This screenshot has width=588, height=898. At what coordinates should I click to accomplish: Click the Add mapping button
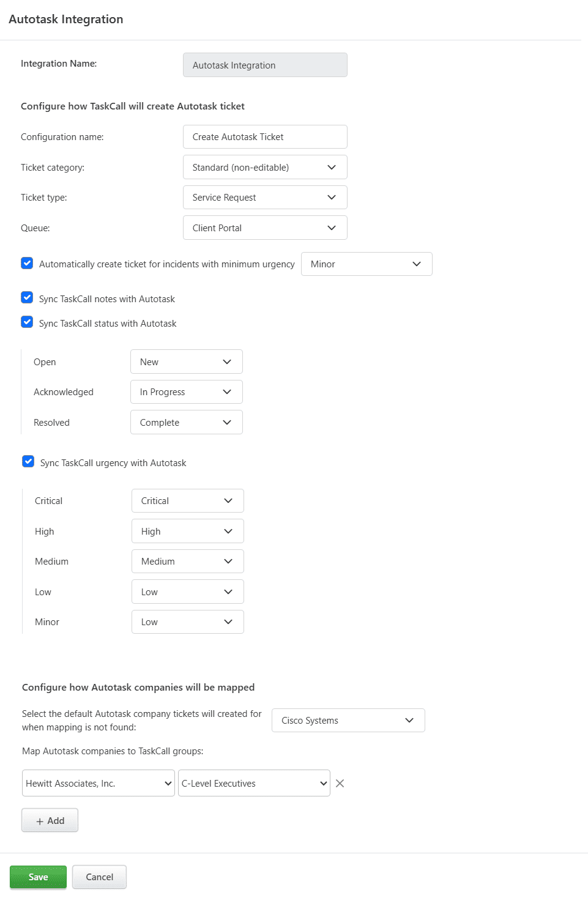click(x=50, y=820)
